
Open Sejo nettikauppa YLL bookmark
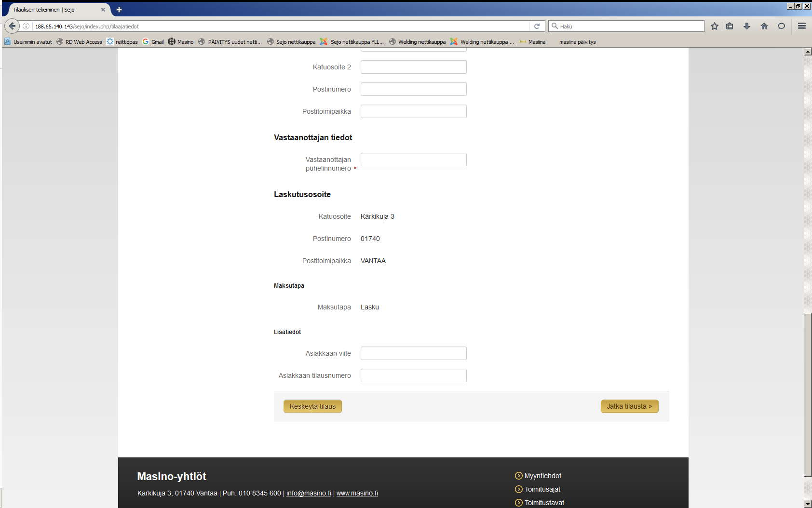352,42
